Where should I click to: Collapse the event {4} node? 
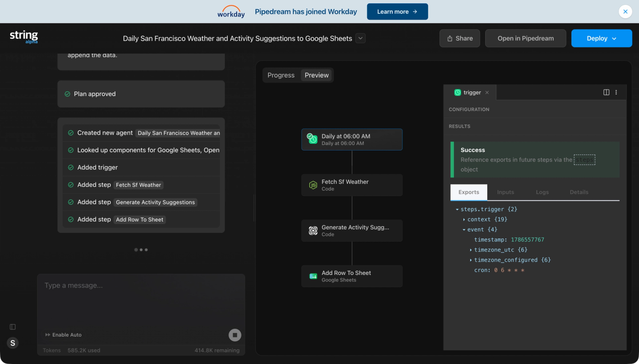(x=464, y=230)
